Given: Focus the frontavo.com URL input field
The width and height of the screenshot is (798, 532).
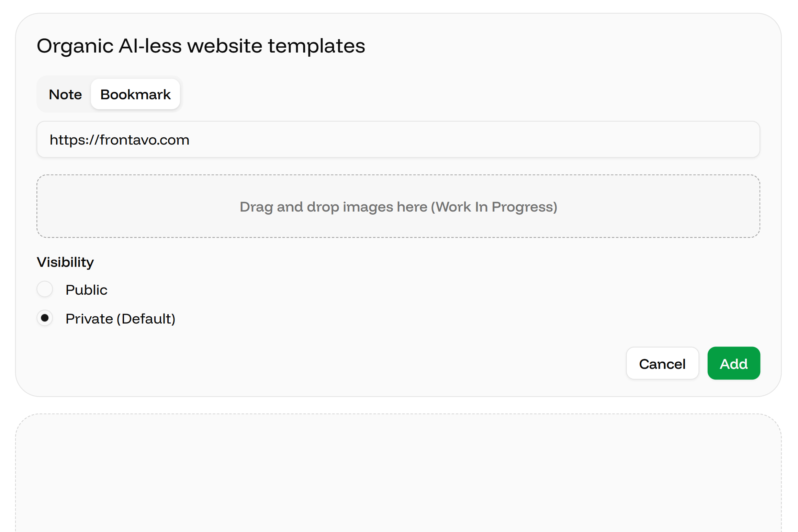Looking at the screenshot, I should coord(398,139).
